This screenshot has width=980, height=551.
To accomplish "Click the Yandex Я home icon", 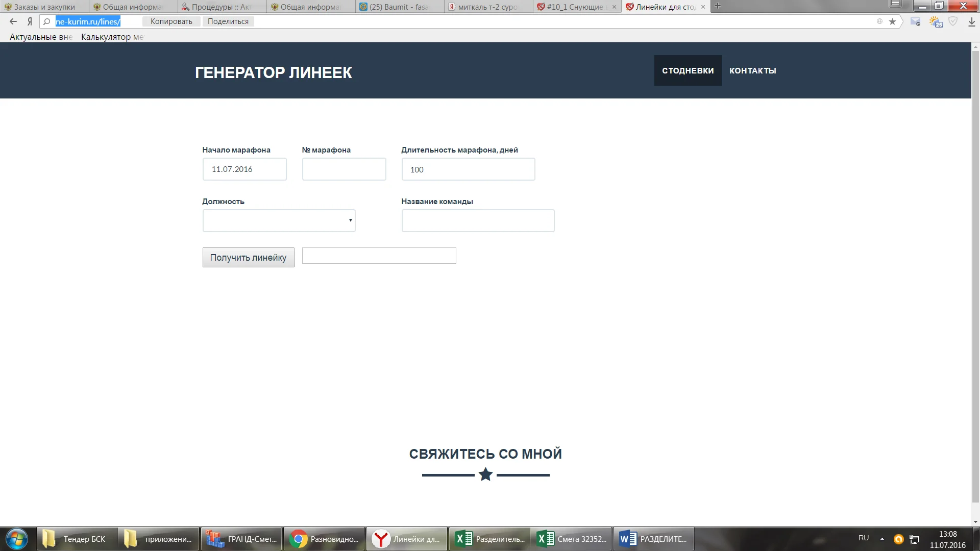I will [x=30, y=21].
